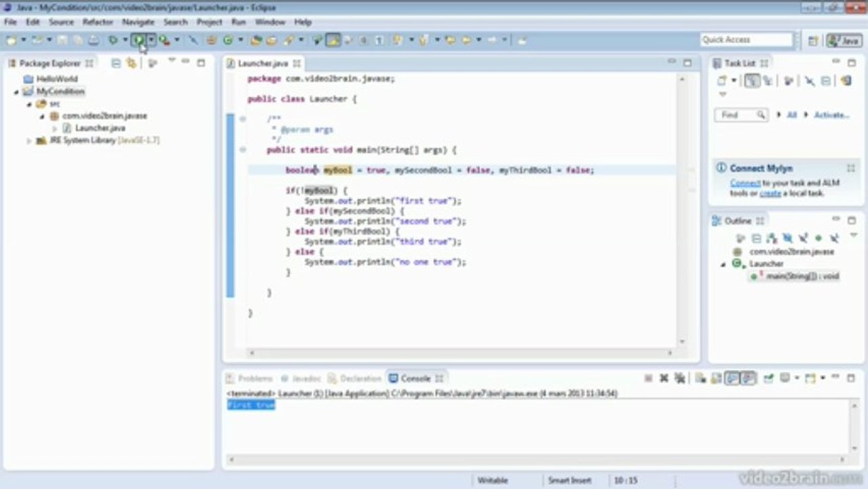The width and height of the screenshot is (868, 489).
Task: Toggle Scroll Lock in Console
Action: pyautogui.click(x=716, y=378)
